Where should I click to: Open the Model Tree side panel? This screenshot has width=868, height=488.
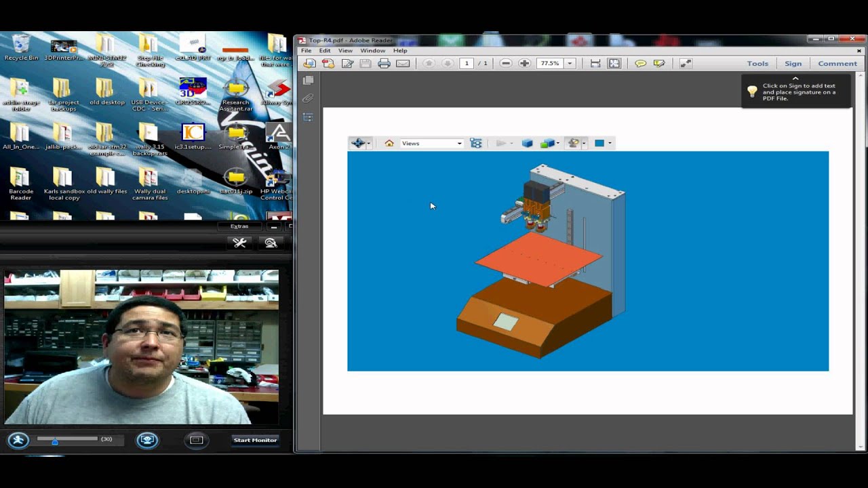pos(308,117)
